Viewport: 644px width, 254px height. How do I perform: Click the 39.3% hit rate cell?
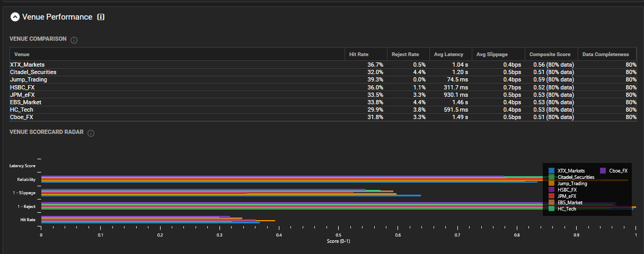point(366,79)
